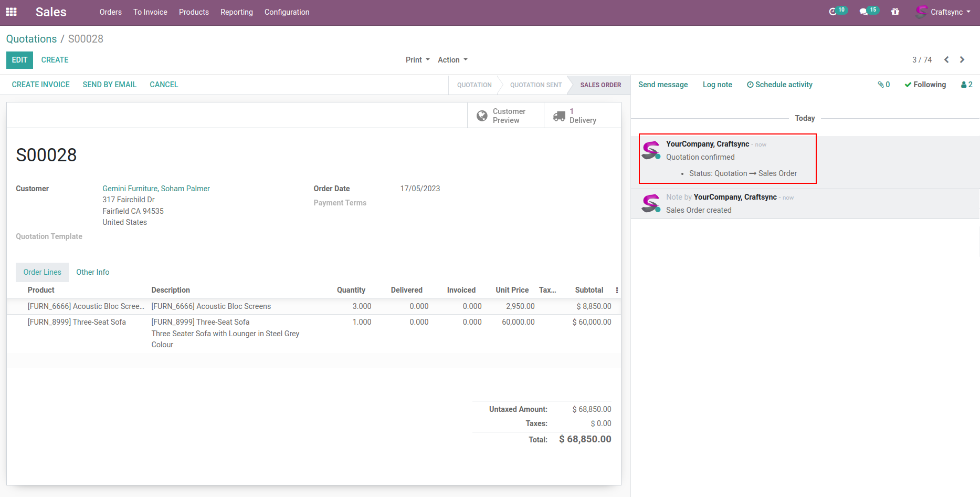
Task: Go to previous record with left arrow
Action: (x=946, y=60)
